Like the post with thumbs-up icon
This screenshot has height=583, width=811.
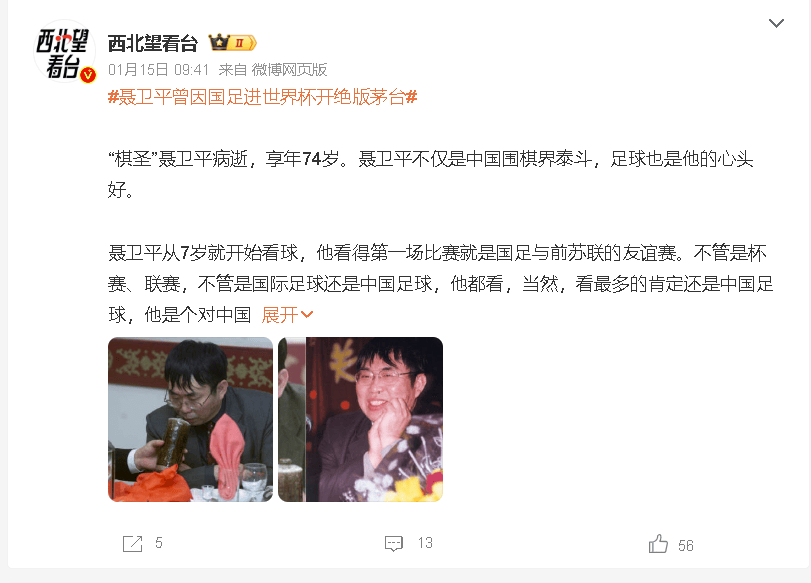(x=658, y=544)
